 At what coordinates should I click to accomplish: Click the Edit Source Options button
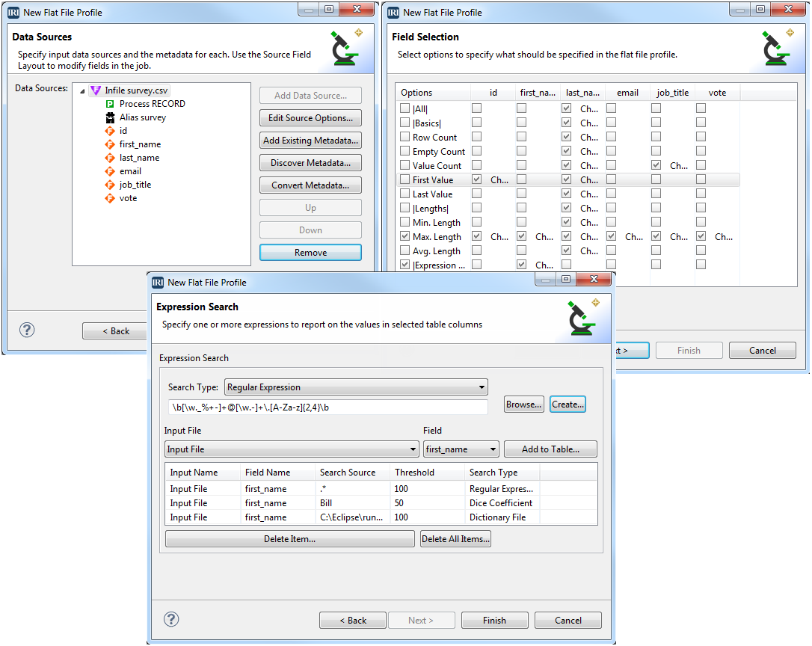[311, 117]
